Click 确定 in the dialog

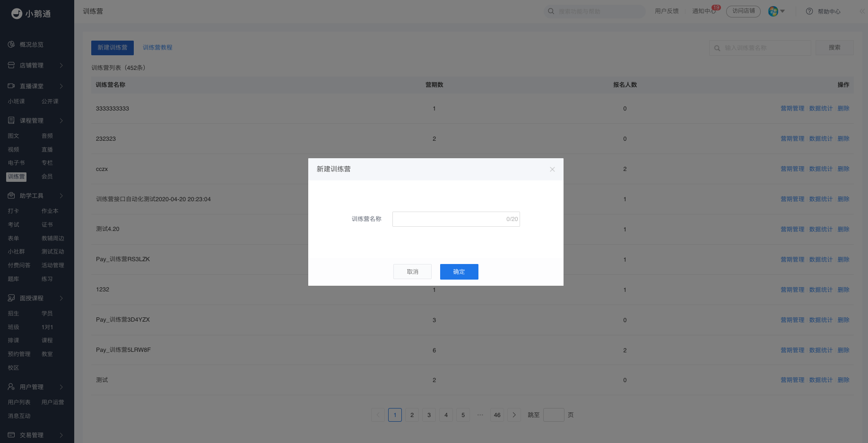tap(459, 272)
